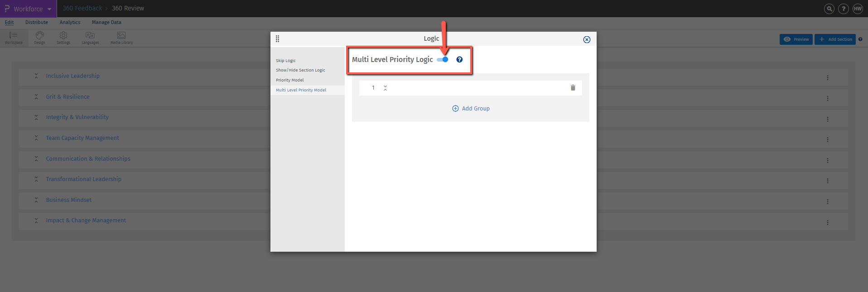Screen dimensions: 868x292
Task: Open the Workforce product dropdown
Action: (x=28, y=9)
